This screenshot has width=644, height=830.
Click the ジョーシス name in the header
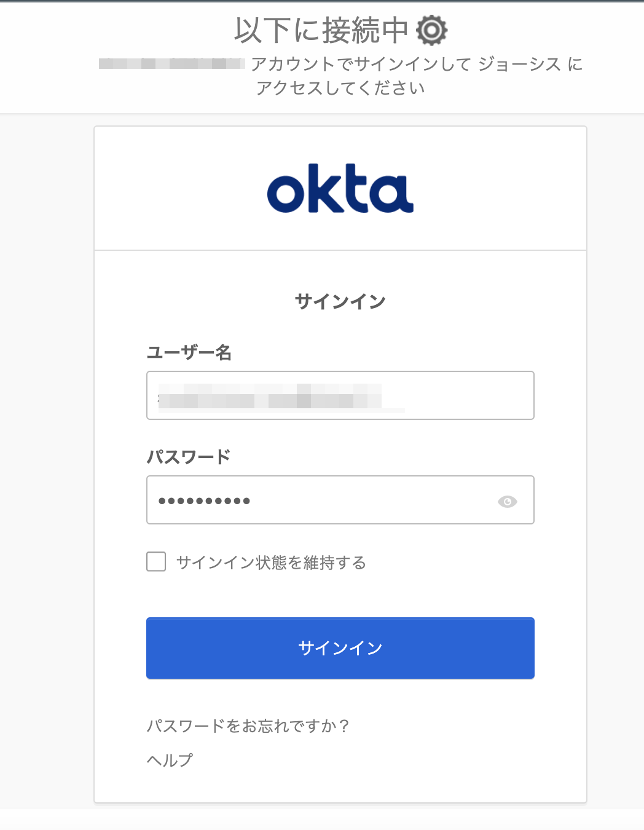point(519,64)
